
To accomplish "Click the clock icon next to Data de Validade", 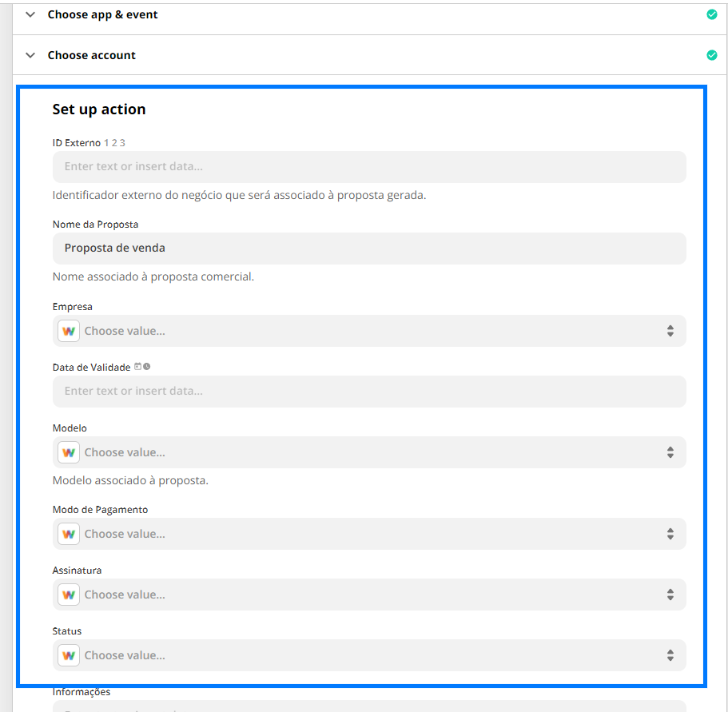I will tap(147, 367).
